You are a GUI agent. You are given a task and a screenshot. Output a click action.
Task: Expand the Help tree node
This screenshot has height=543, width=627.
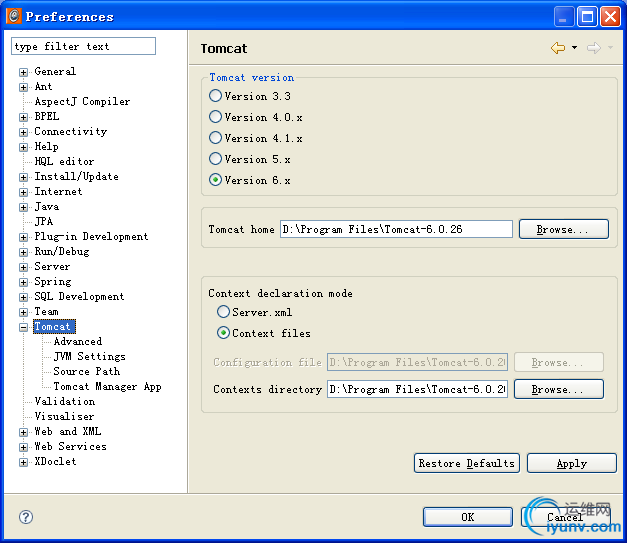[x=24, y=147]
